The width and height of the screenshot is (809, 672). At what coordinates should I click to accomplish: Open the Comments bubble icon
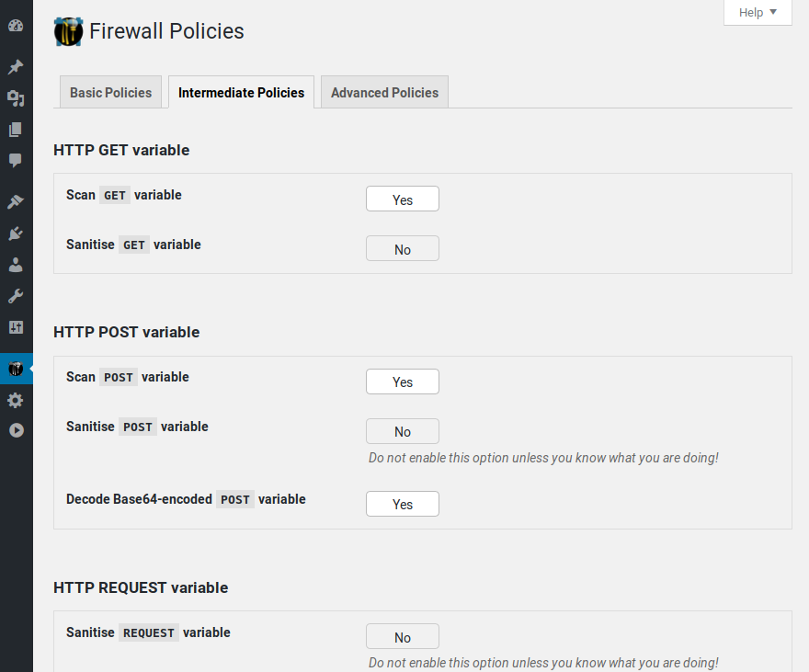pyautogui.click(x=16, y=161)
